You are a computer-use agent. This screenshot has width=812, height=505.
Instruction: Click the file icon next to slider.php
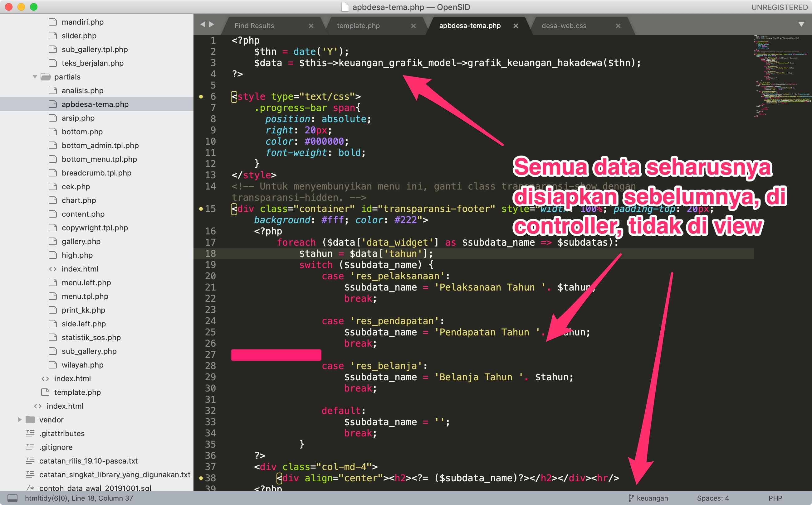[x=52, y=36]
